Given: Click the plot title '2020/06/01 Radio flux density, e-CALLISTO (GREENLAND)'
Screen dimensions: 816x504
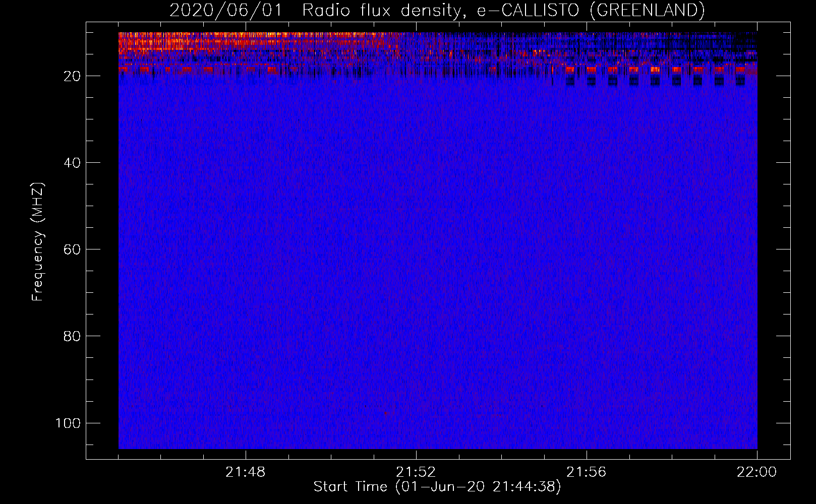Looking at the screenshot, I should [437, 10].
